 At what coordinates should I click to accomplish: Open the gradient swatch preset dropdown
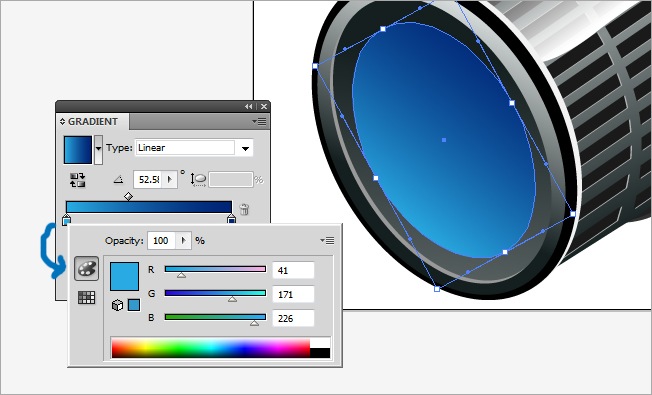(98, 149)
